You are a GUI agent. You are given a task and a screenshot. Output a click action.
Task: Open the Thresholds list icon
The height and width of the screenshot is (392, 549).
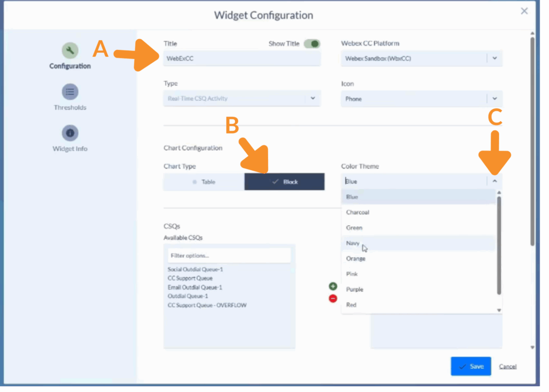click(x=70, y=92)
